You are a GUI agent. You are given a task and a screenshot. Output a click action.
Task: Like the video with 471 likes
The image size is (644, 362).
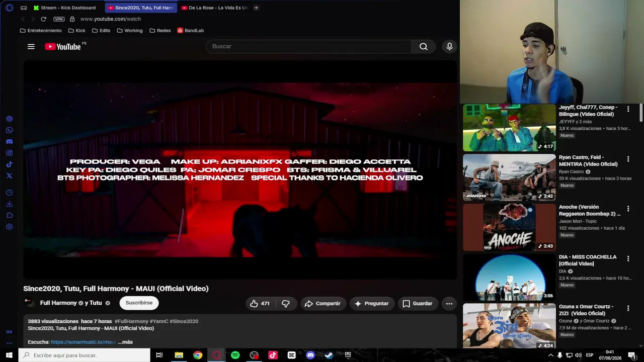pyautogui.click(x=260, y=304)
